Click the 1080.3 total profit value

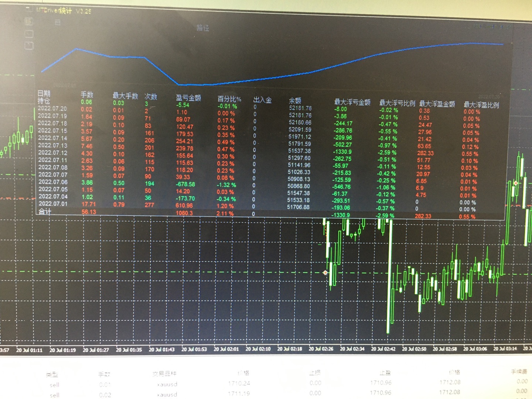(184, 213)
